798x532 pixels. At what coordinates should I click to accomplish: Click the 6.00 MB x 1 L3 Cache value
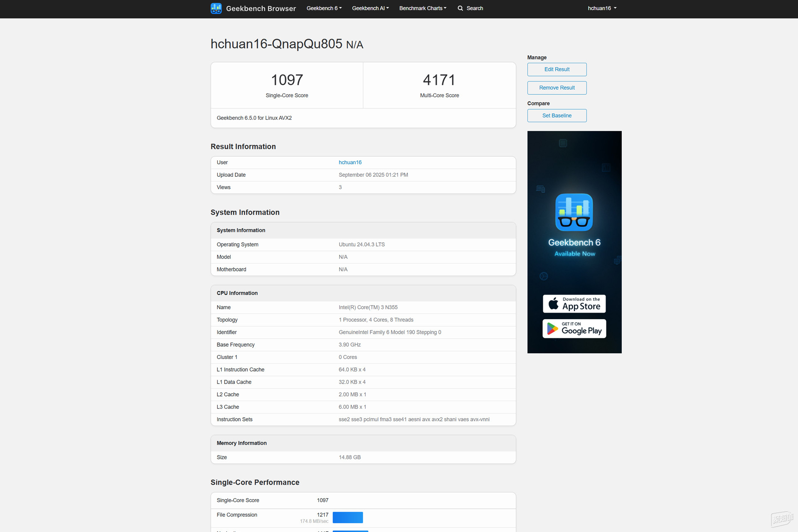coord(352,407)
